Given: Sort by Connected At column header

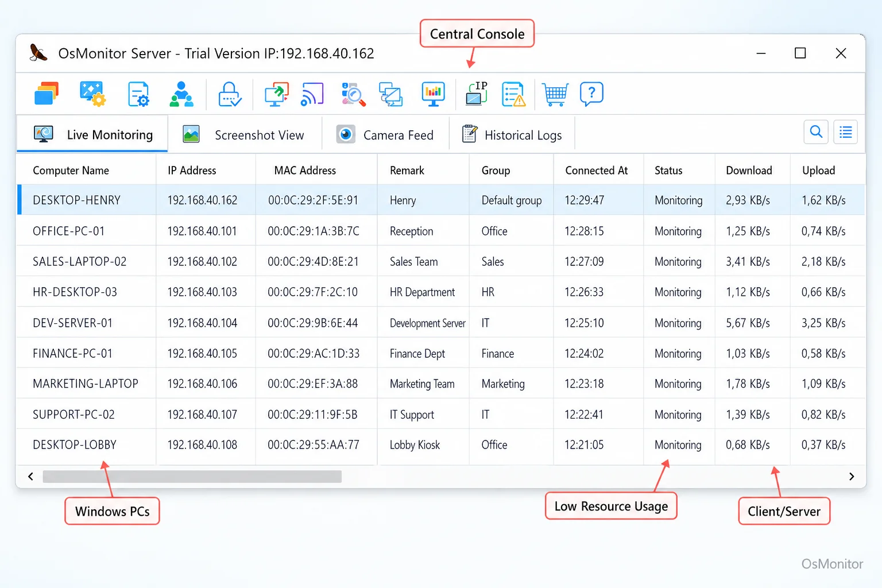Looking at the screenshot, I should tap(596, 171).
